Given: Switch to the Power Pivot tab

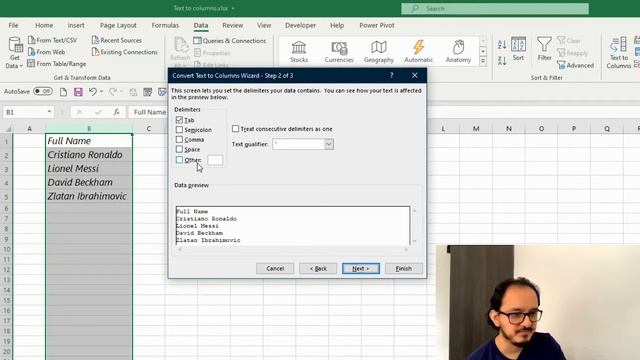Looking at the screenshot, I should point(377,25).
